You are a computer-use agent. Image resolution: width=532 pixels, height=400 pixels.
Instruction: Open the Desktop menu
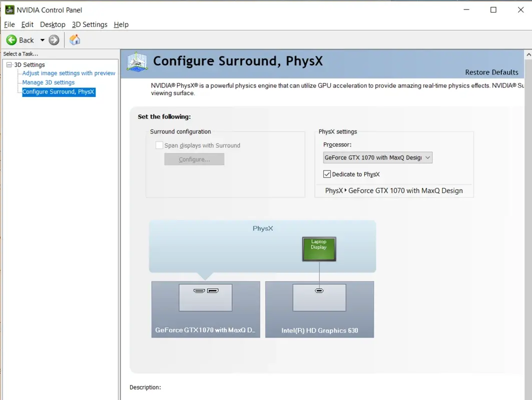click(53, 24)
